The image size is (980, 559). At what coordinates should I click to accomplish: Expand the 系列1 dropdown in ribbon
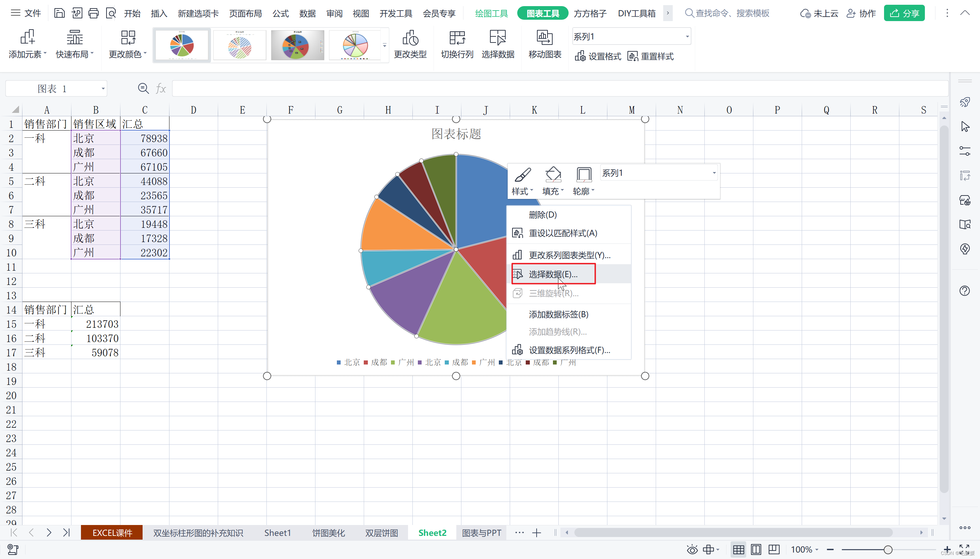tap(687, 36)
